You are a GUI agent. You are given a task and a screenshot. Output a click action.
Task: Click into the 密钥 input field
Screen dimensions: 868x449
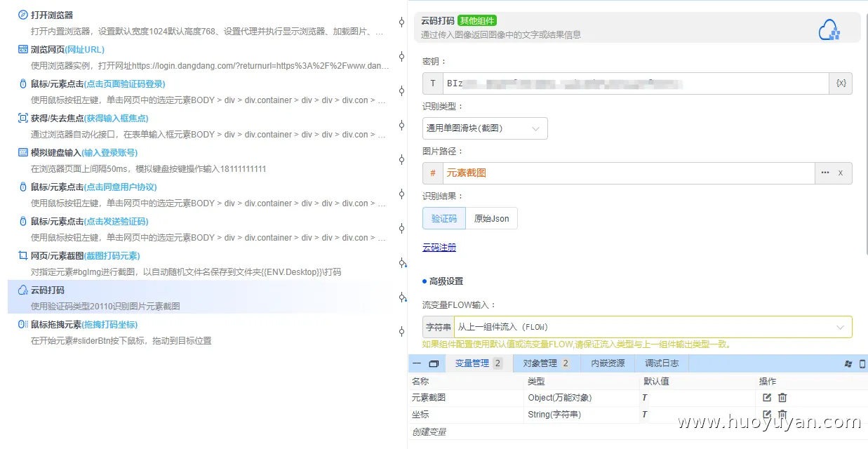(x=636, y=83)
